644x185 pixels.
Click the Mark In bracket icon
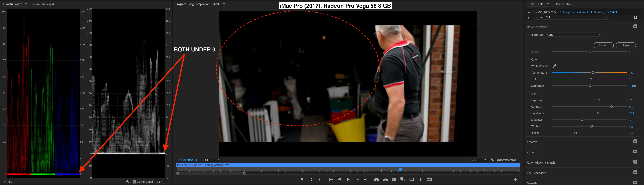311,179
